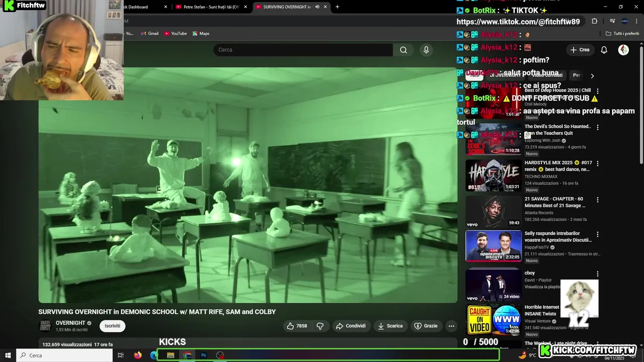Screen dimensions: 644x362
Task: Open the Caught on Video thumbnail
Action: (494, 320)
